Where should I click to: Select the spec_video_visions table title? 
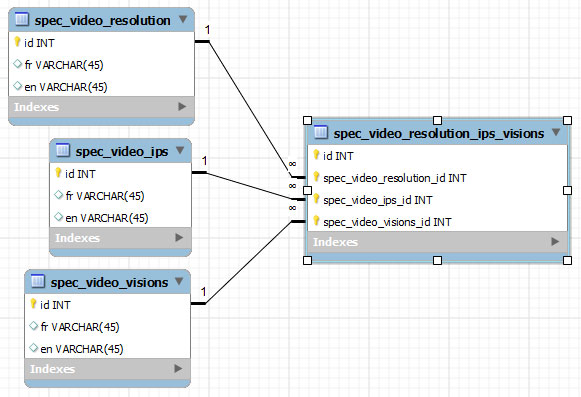click(x=109, y=282)
